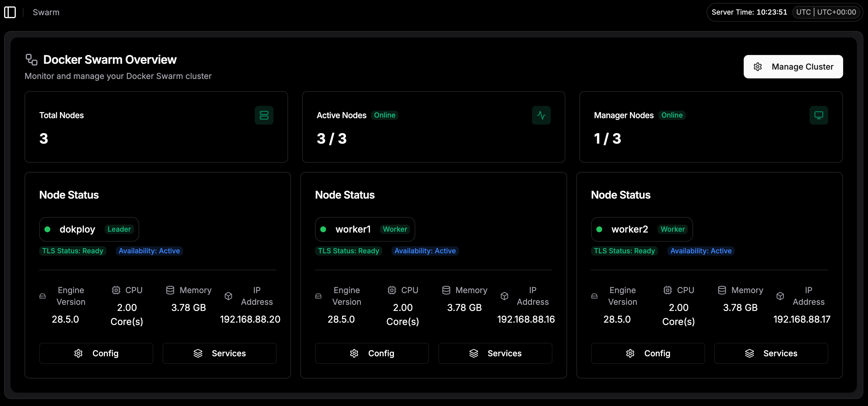The height and width of the screenshot is (406, 868).
Task: Click the IP Address cube icon for worker2
Action: tap(780, 296)
